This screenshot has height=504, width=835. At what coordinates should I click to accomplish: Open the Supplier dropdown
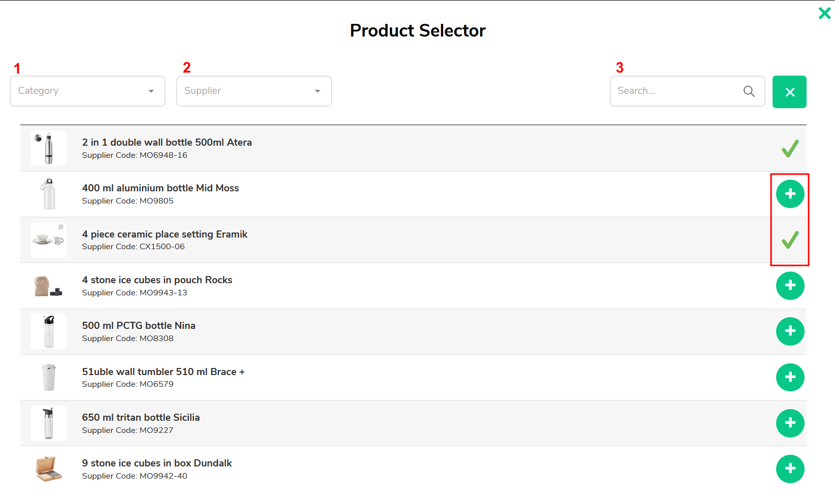tap(254, 91)
